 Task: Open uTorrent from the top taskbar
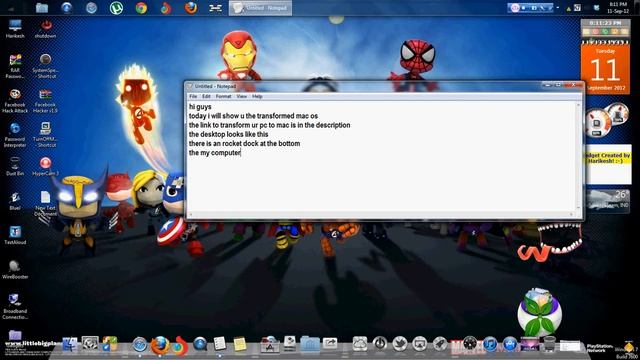pos(116,8)
